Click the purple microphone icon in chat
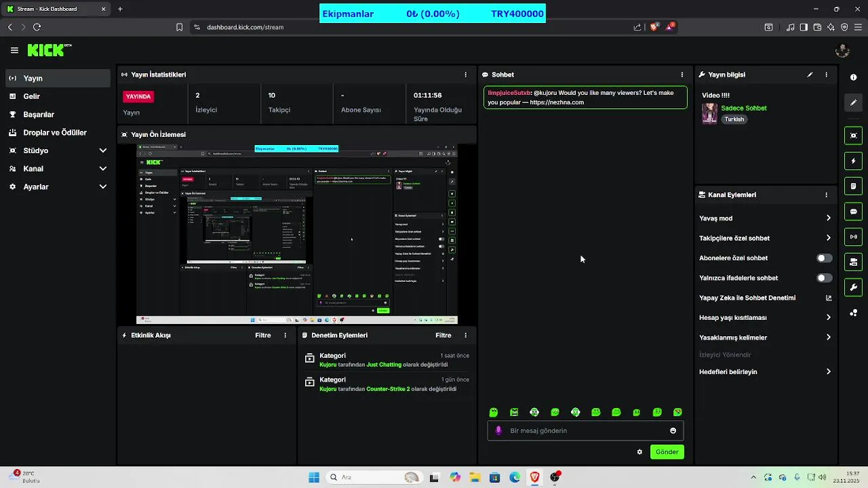The width and height of the screenshot is (868, 488). coord(499,430)
